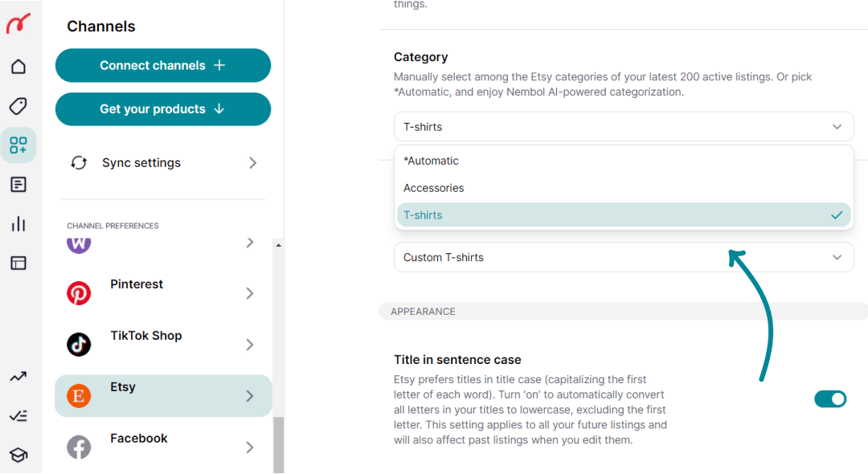Image resolution: width=868 pixels, height=474 pixels.
Task: Toggle Title in sentence case switch
Action: tap(829, 398)
